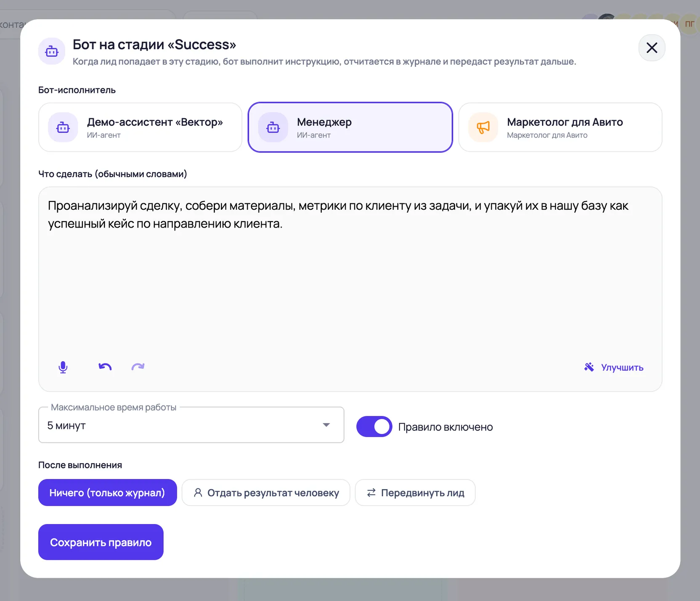Screen dimensions: 700x601
Task: Click robot icon on Менеджер card
Action: (x=273, y=127)
